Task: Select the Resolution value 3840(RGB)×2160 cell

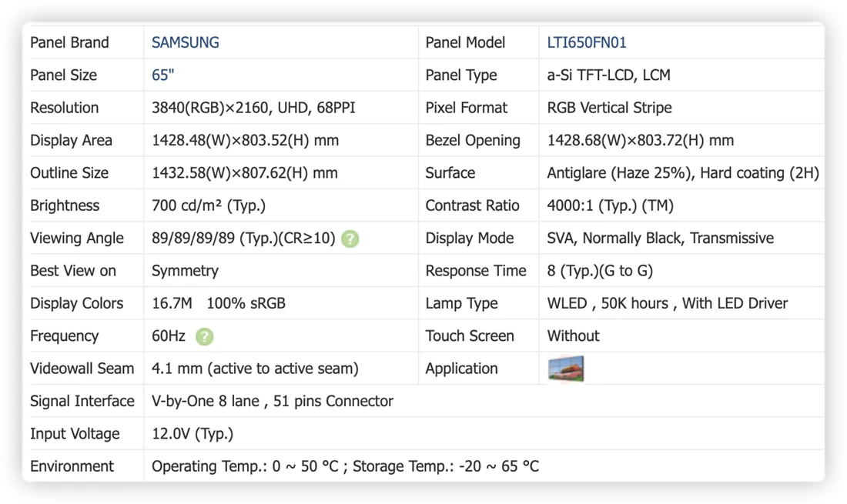Action: (253, 108)
